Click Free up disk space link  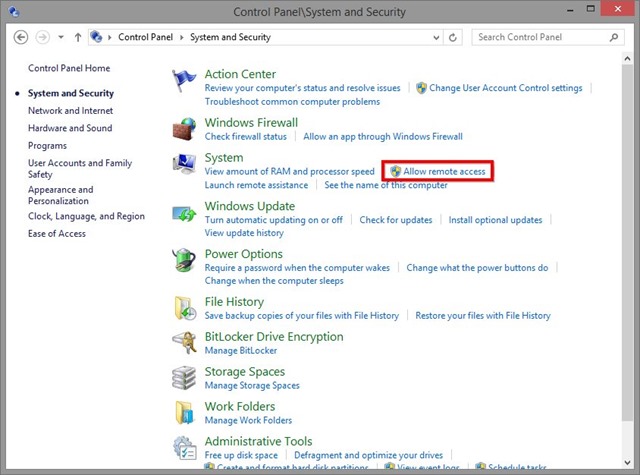[241, 455]
